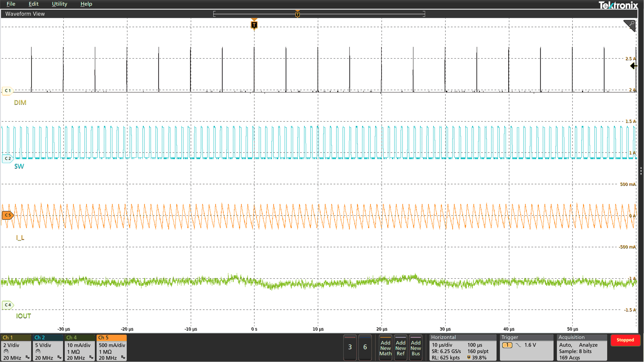Select the C1 DIM channel badge on the waveform

7,91
